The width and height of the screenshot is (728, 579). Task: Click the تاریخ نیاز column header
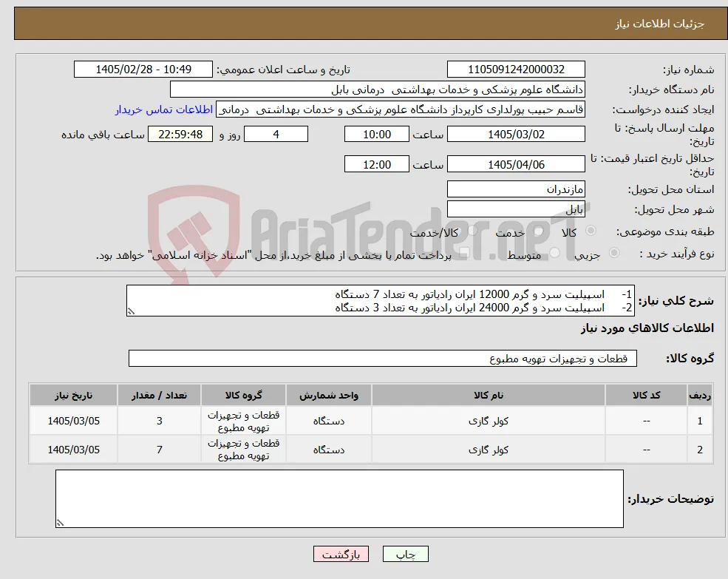coord(73,395)
